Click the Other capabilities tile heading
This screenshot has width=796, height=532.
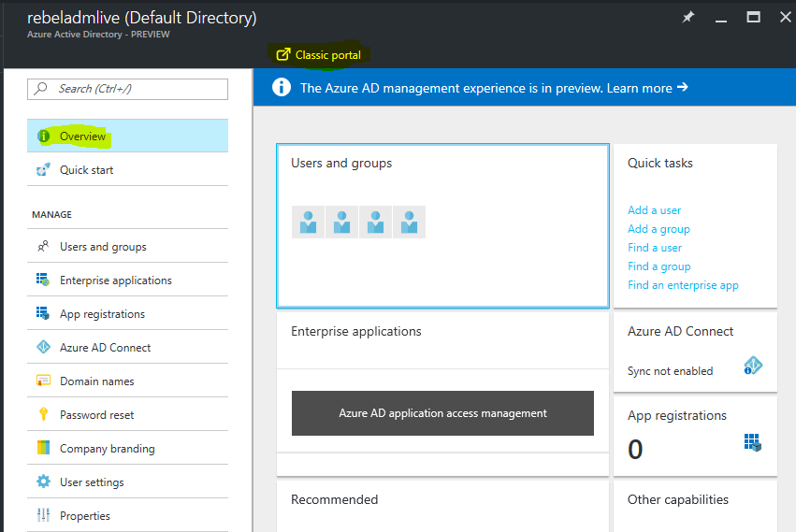coord(678,499)
